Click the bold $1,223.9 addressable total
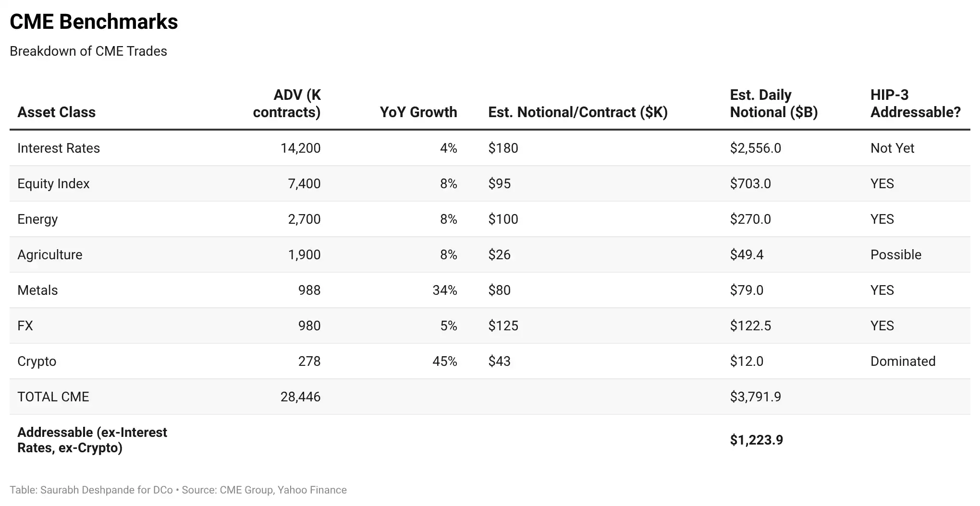The height and width of the screenshot is (506, 980). 756,440
